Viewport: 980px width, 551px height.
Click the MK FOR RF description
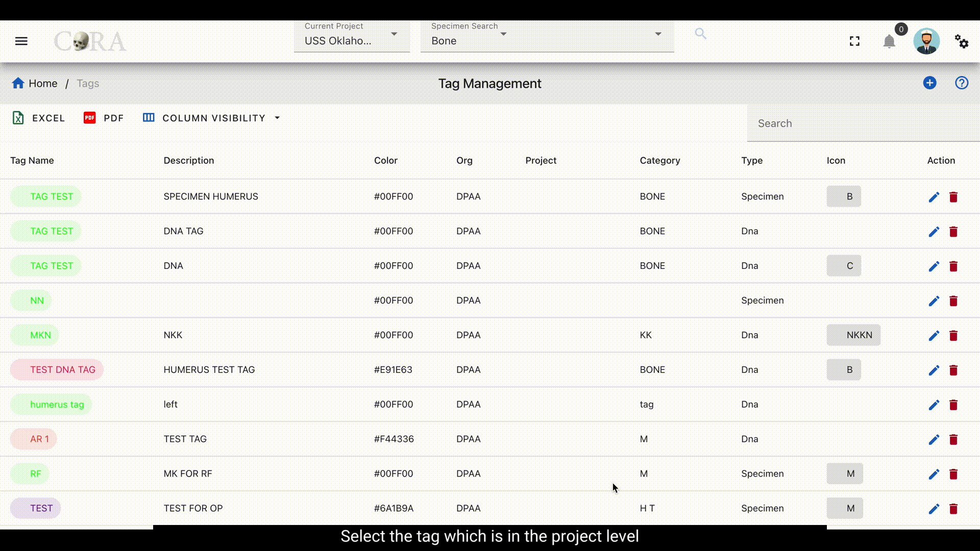[188, 474]
